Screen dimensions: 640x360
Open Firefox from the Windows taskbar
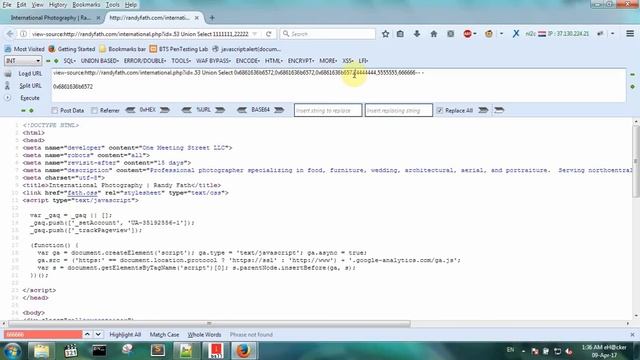click(x=244, y=351)
